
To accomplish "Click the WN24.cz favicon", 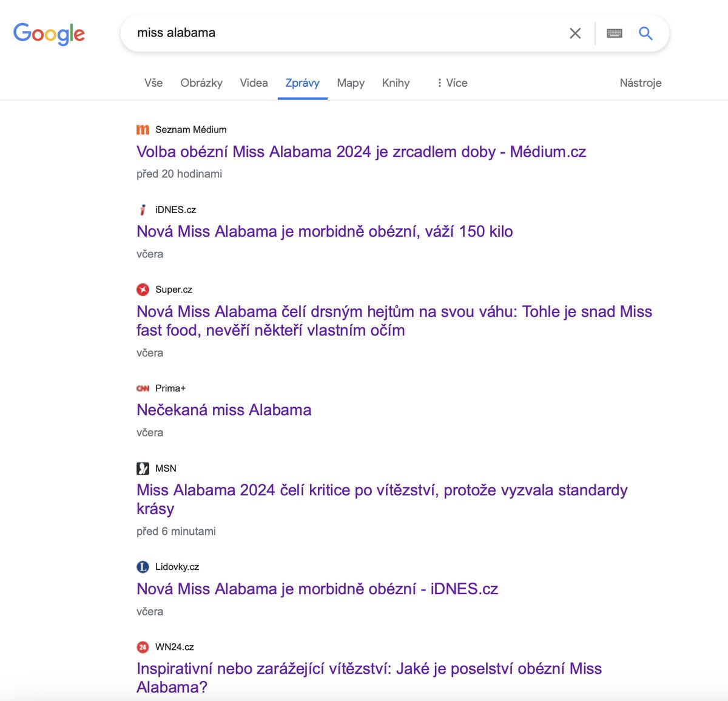I will tap(143, 647).
